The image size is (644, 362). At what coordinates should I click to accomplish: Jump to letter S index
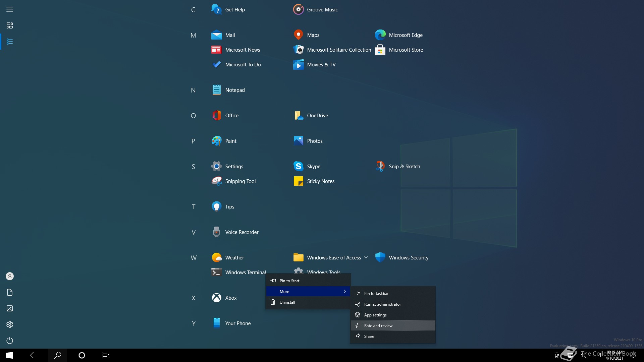[x=193, y=167]
